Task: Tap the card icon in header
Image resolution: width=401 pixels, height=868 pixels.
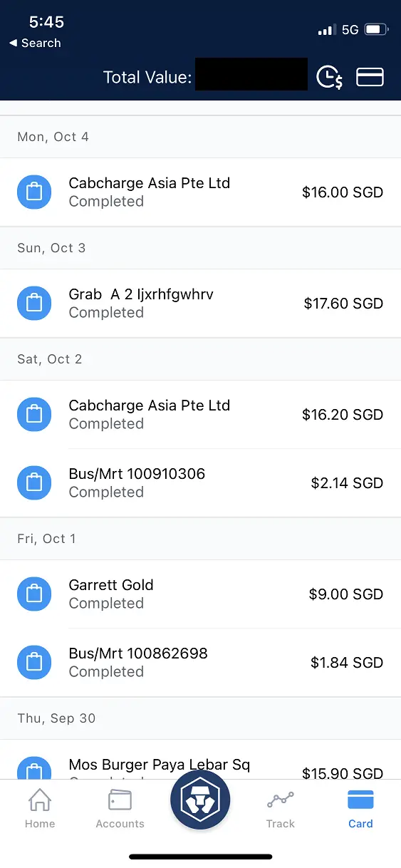Action: tap(370, 77)
